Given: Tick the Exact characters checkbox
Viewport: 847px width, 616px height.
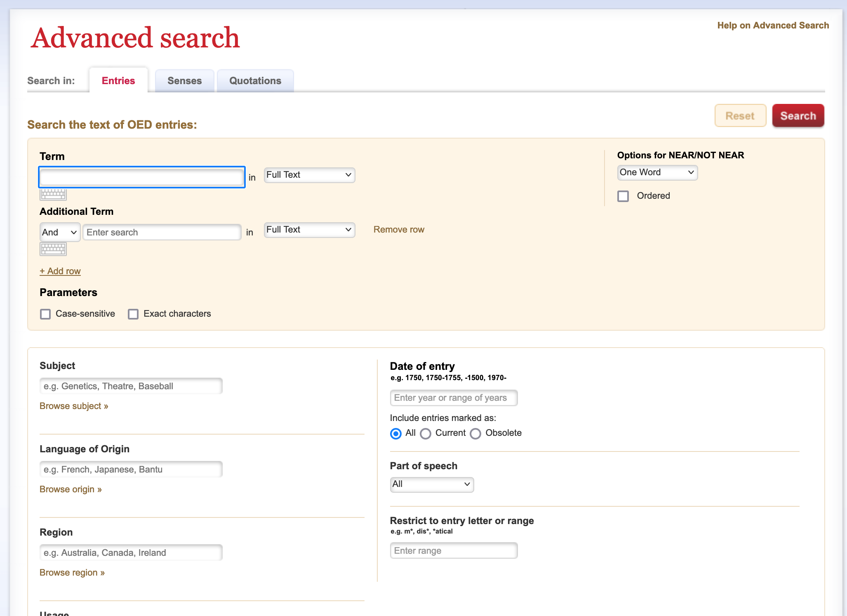Looking at the screenshot, I should (133, 314).
